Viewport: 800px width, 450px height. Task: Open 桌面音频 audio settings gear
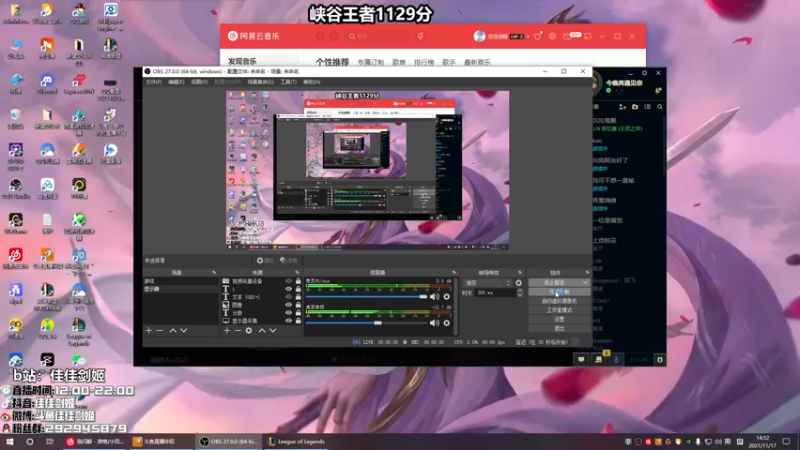[446, 322]
